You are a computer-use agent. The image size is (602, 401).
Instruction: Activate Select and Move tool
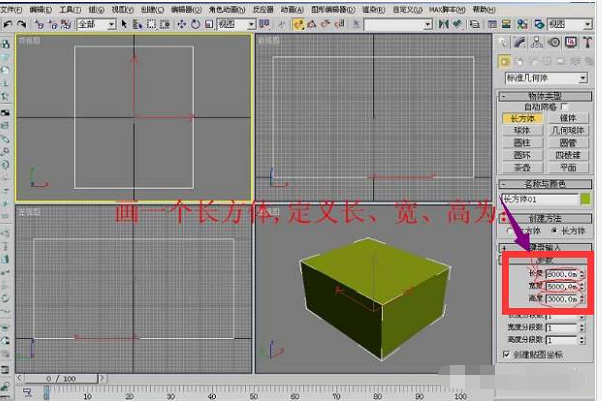tap(182, 24)
